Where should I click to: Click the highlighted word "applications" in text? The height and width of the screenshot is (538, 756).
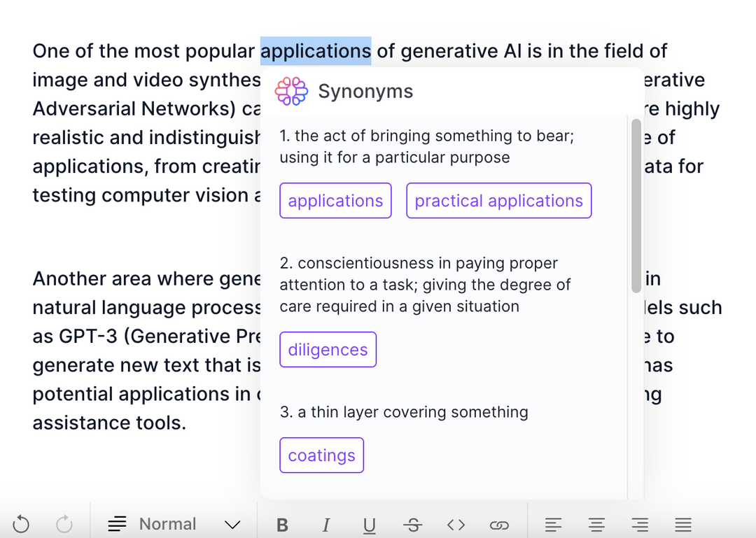316,50
